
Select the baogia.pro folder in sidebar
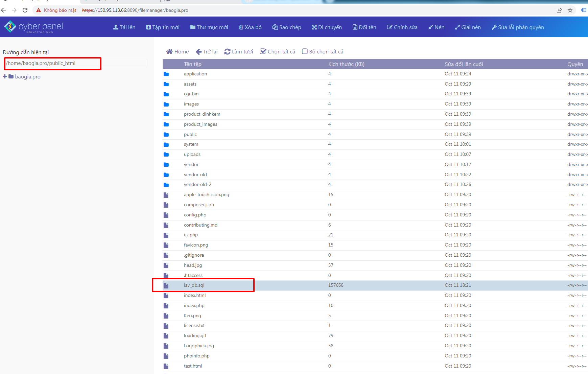[27, 77]
